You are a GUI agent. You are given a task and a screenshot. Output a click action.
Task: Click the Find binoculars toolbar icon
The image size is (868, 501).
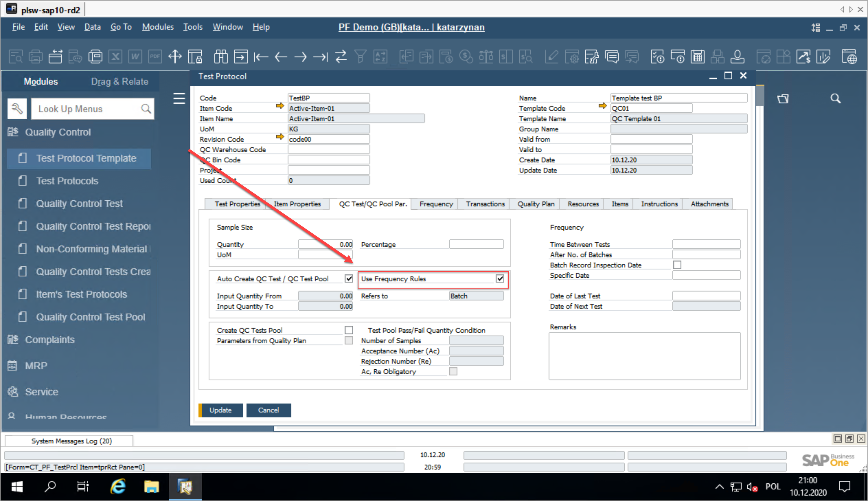click(x=221, y=57)
